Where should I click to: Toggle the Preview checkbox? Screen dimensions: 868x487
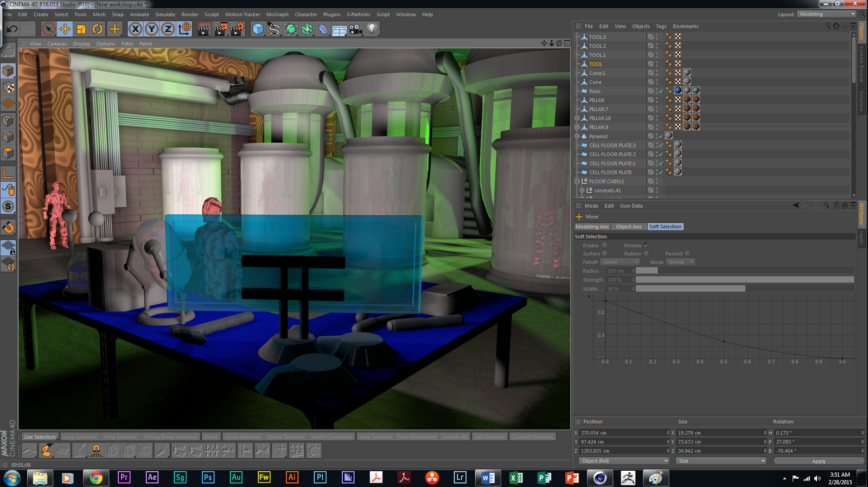tap(646, 246)
